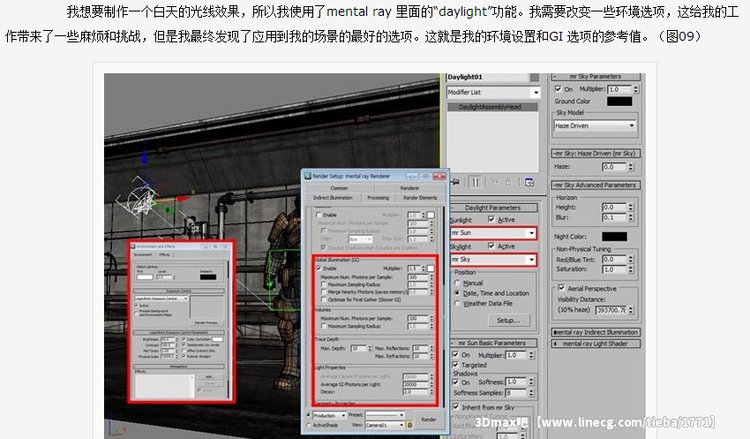Toggle Sunlight Active checkbox

click(491, 219)
